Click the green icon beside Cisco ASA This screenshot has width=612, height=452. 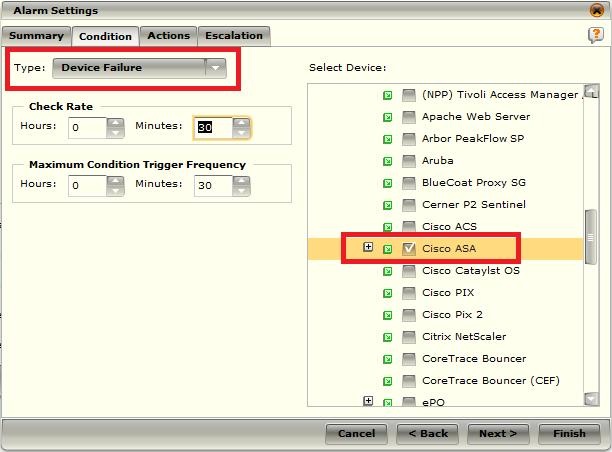coord(388,249)
